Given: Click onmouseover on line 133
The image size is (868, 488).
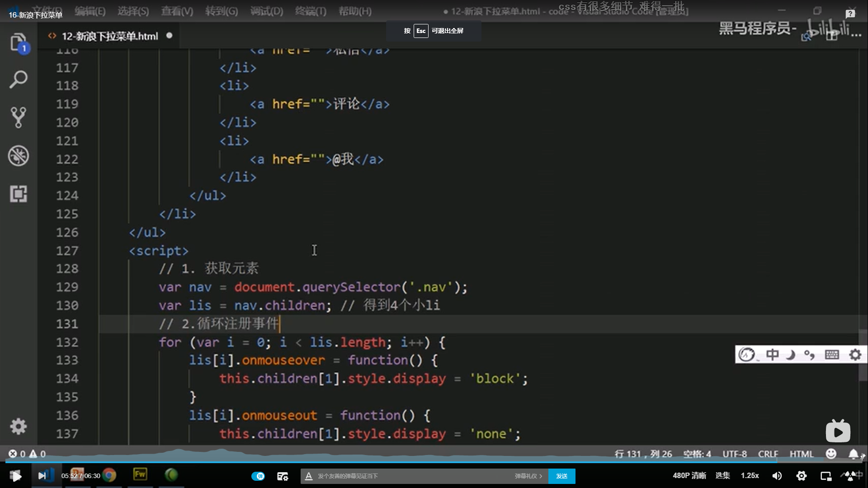Looking at the screenshot, I should click(283, 360).
